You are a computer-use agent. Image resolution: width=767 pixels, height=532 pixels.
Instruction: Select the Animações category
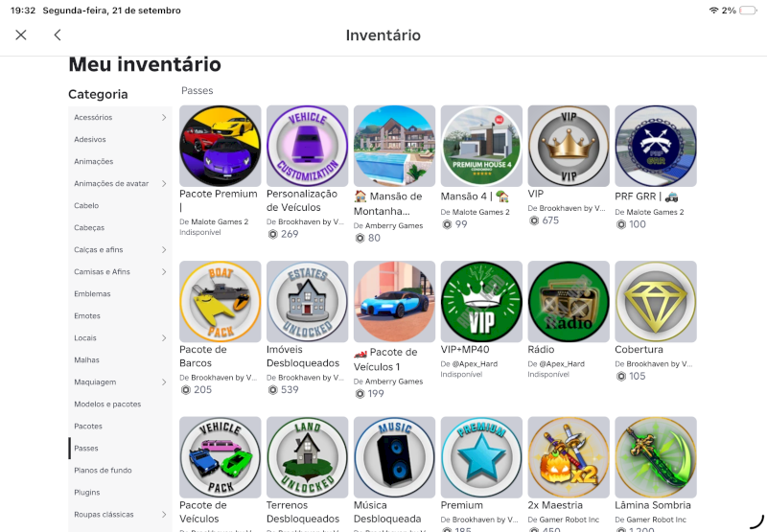pyautogui.click(x=93, y=161)
